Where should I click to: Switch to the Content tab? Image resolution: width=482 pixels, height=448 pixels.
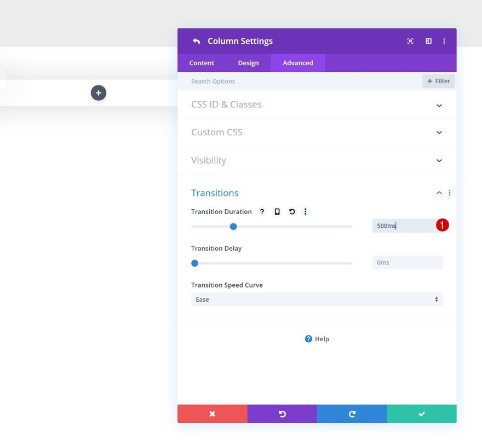(x=202, y=62)
